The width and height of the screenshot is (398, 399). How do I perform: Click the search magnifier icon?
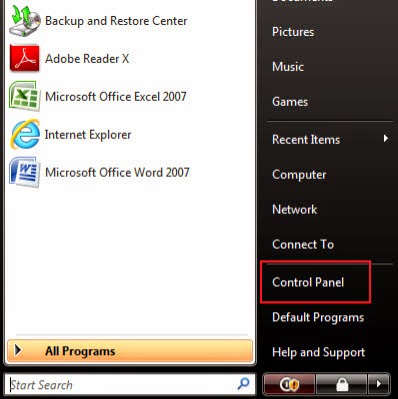coord(243,384)
